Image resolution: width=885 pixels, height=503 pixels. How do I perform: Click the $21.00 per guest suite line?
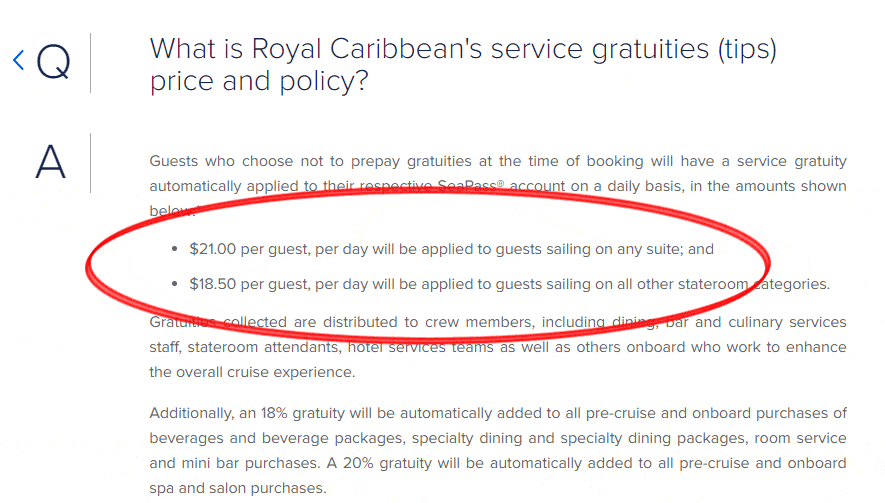pos(452,249)
